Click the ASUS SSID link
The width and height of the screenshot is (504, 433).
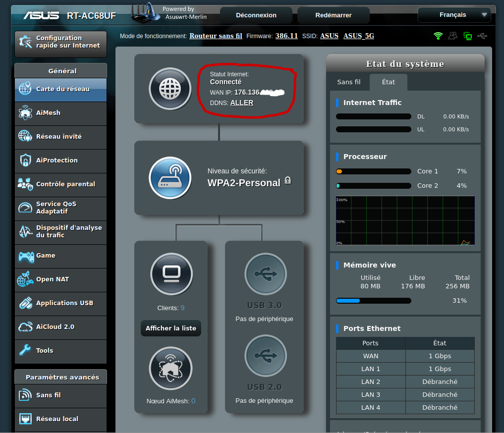[x=329, y=36]
